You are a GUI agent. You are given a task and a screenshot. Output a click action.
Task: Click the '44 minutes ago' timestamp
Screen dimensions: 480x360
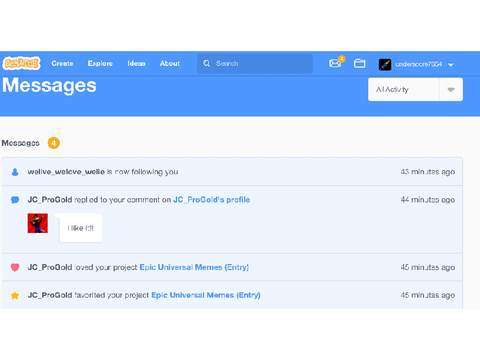pos(428,200)
